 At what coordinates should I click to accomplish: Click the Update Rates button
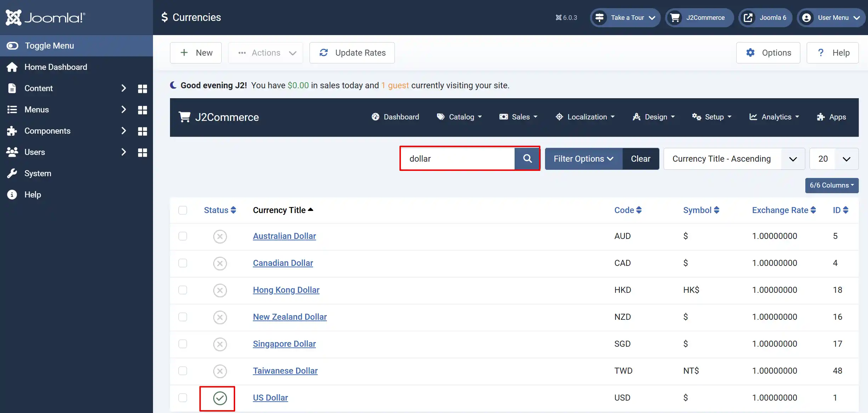352,53
